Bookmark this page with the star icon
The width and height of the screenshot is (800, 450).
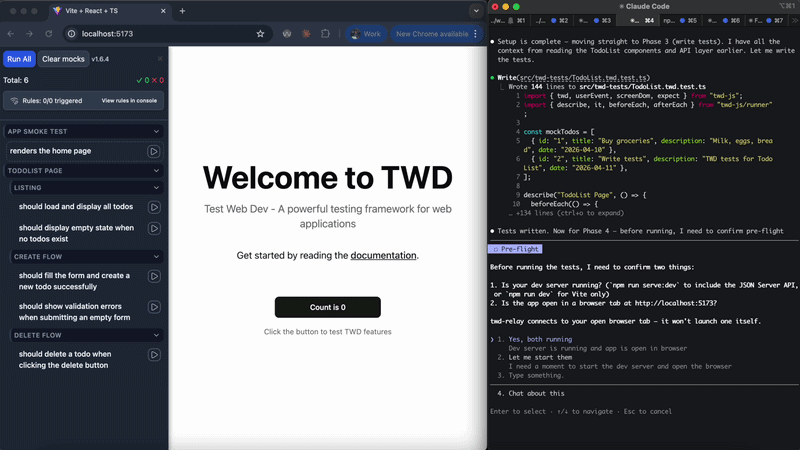click(x=260, y=34)
